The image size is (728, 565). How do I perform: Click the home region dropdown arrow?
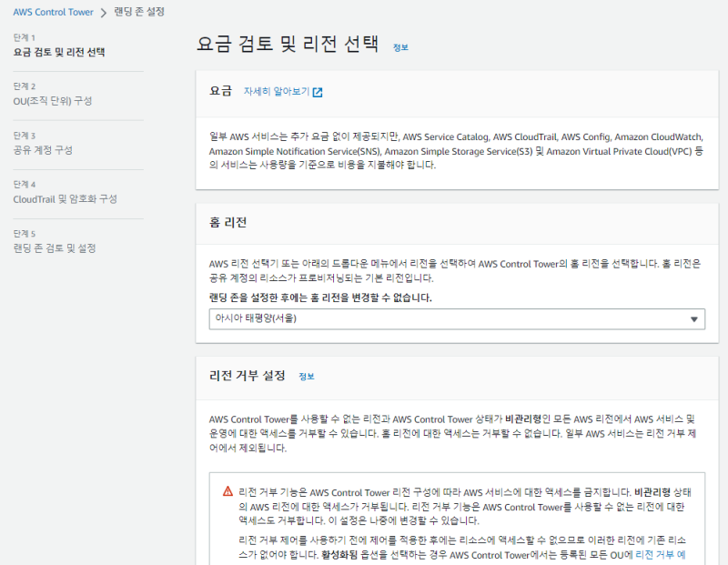[x=694, y=319]
